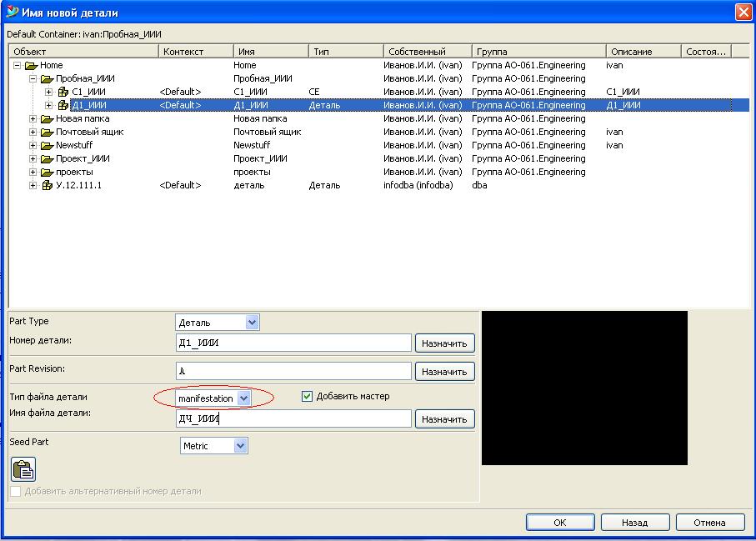Expand the С1_ИИИ tree node
Screen dimensions: 756x541
(x=48, y=92)
